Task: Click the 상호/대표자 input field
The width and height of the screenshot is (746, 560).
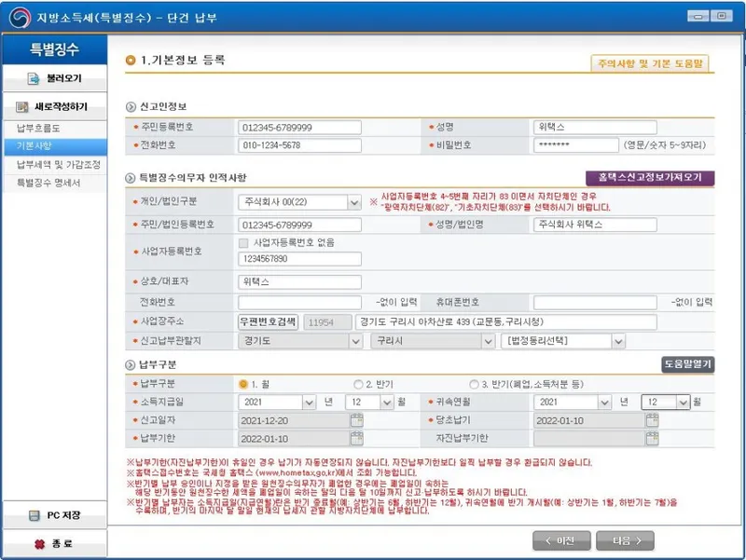Action: (299, 282)
